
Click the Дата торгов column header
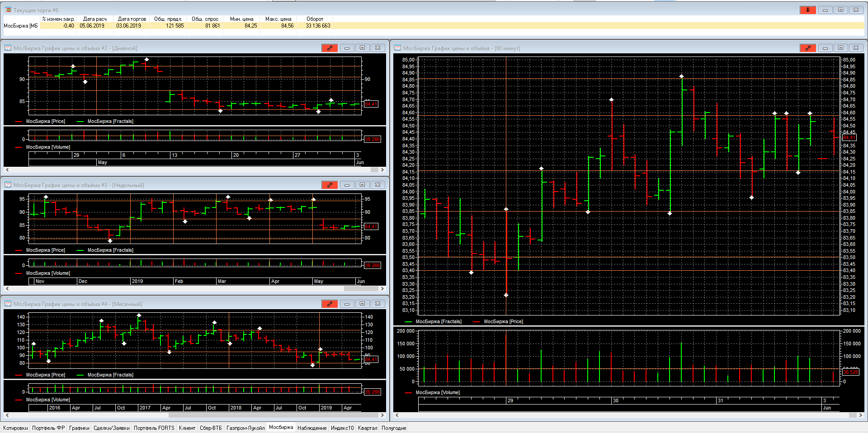click(132, 19)
